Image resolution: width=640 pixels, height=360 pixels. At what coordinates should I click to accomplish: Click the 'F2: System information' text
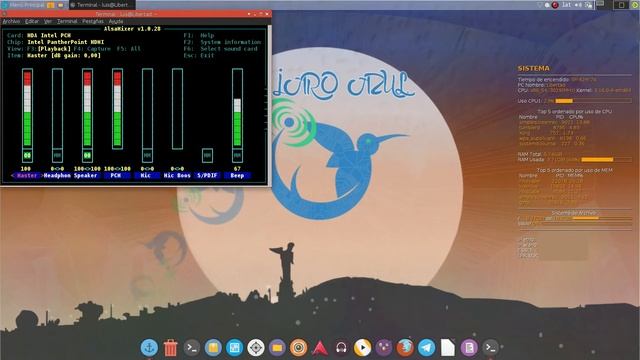tap(222, 42)
